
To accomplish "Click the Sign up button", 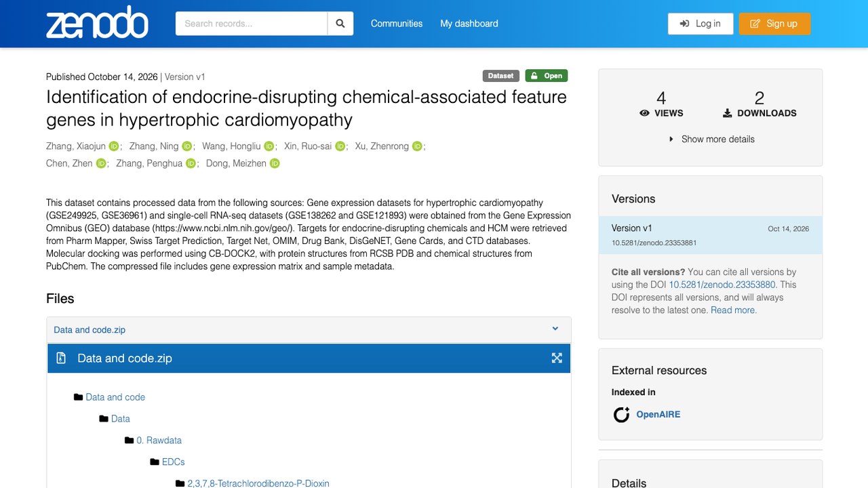I will tap(774, 24).
